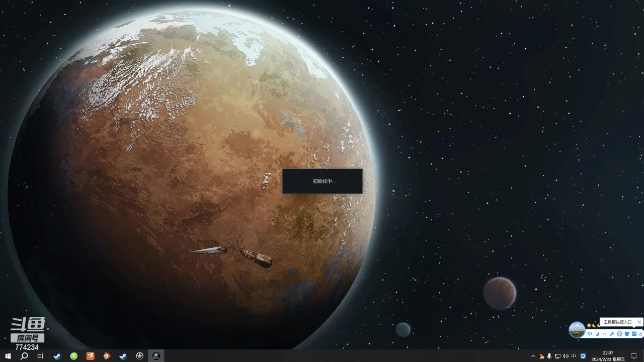Viewport: 644px width, 362px height.
Task: Open the four-square toolbox icon on the IME bar
Action: [634, 334]
